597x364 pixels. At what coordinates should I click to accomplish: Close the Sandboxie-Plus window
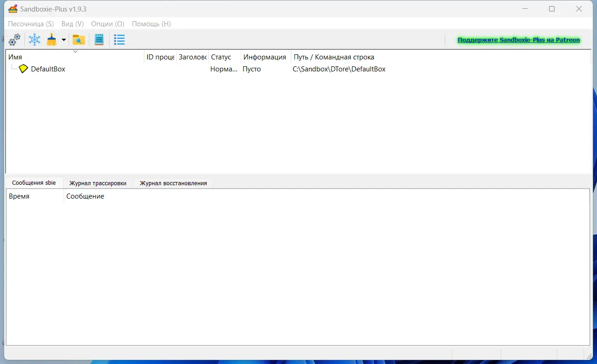point(579,9)
